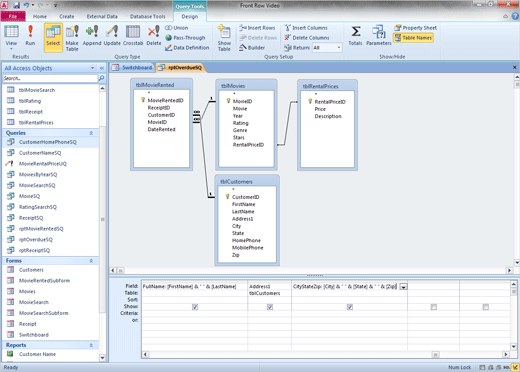
Task: Switch to the Database Tools tab
Action: point(147,16)
